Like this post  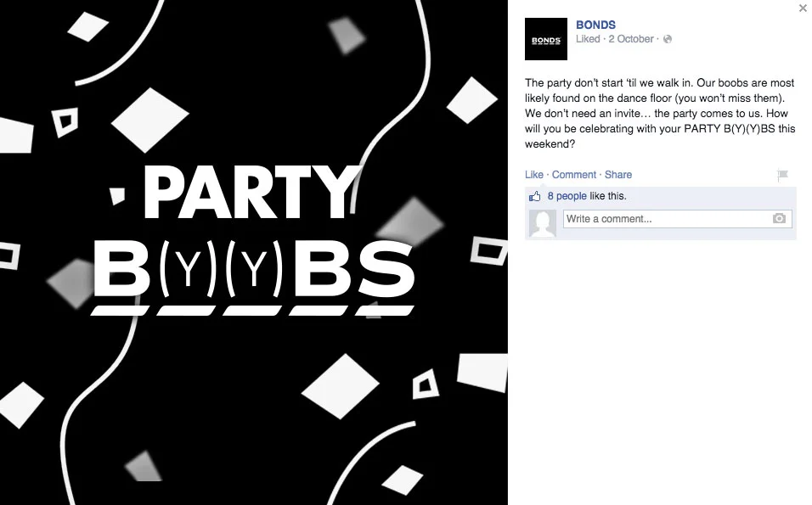(x=534, y=175)
